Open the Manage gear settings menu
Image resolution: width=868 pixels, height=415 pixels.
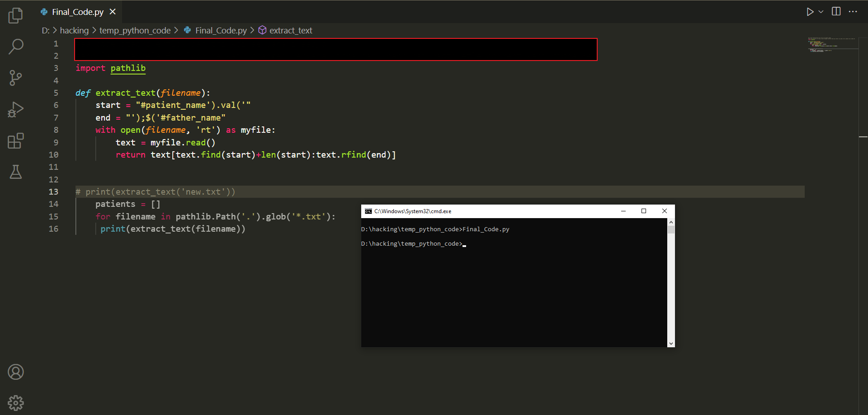pos(15,403)
